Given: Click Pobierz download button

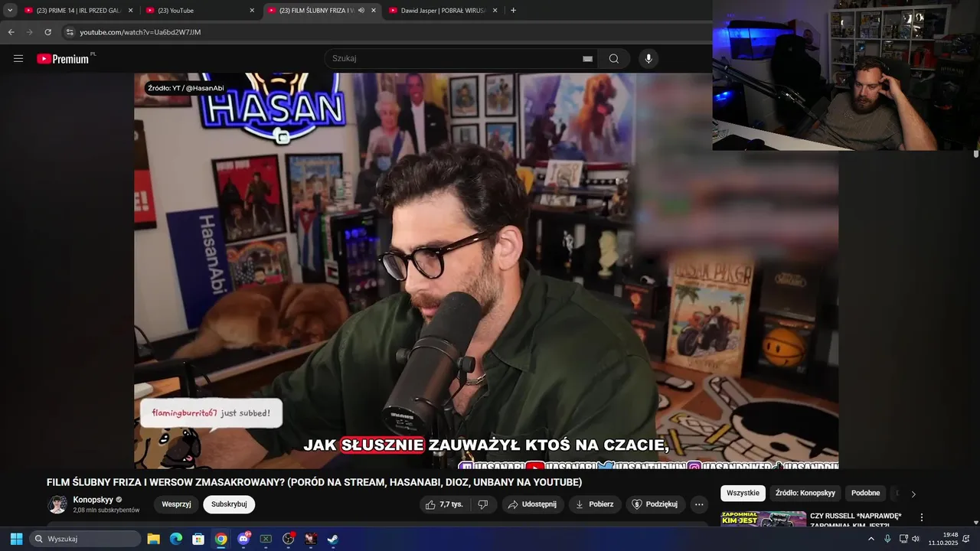Looking at the screenshot, I should pyautogui.click(x=595, y=504).
